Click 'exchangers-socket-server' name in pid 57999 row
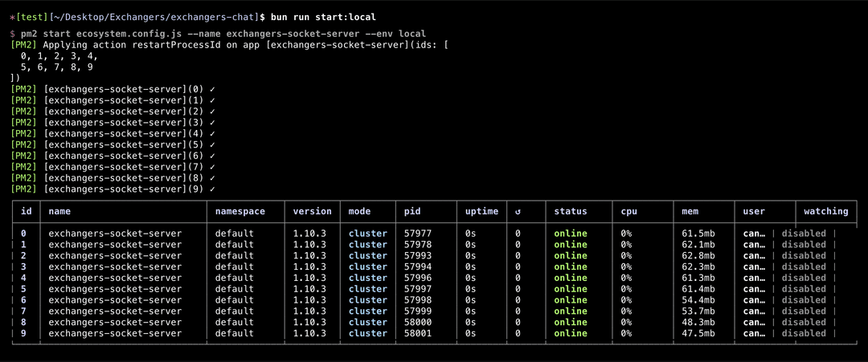Image resolution: width=868 pixels, height=362 pixels. pos(115,311)
